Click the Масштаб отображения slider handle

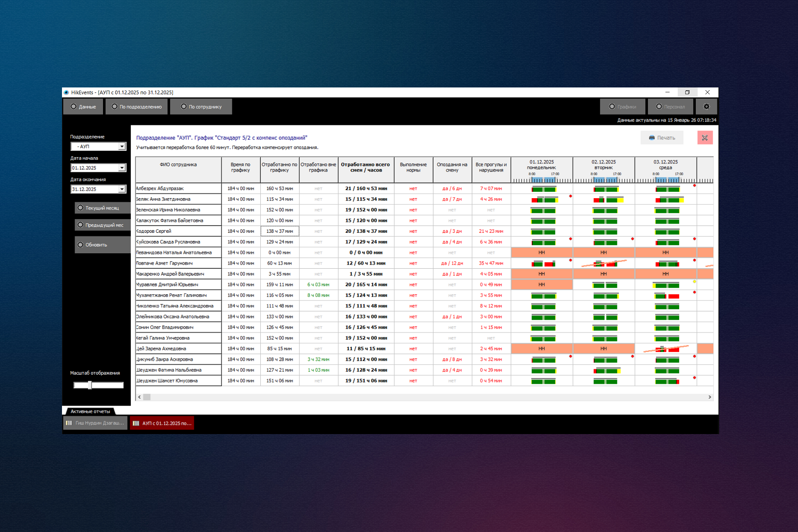tap(90, 385)
